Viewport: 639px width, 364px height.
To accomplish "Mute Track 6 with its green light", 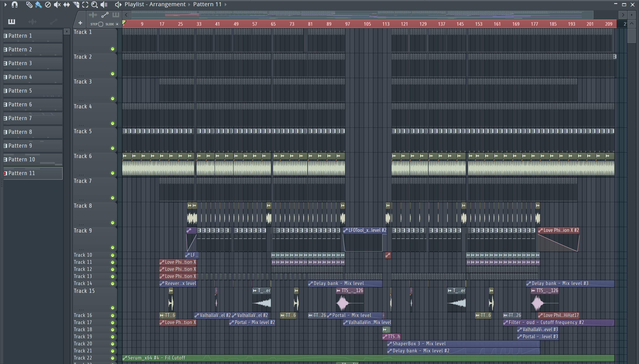I will pos(112,173).
